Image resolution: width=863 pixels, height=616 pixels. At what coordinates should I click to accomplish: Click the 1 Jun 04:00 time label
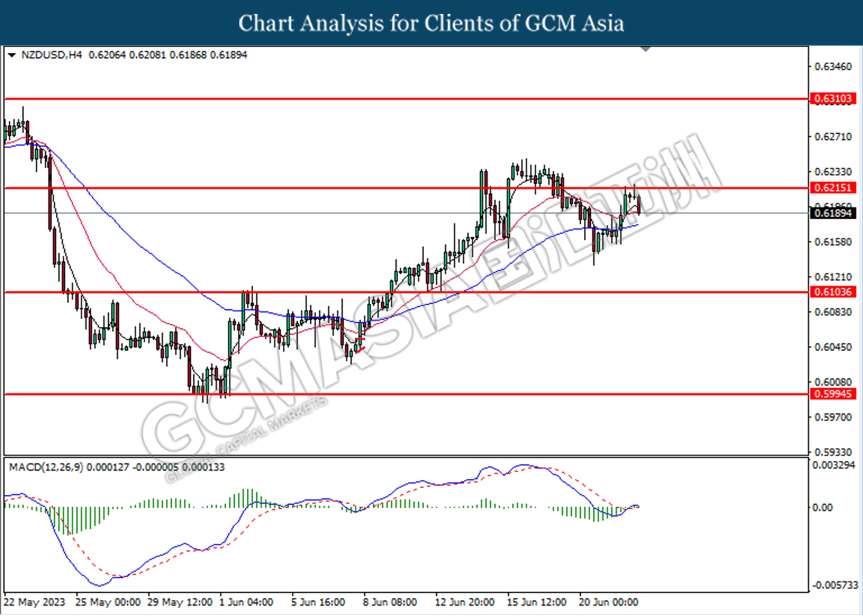coord(246,602)
